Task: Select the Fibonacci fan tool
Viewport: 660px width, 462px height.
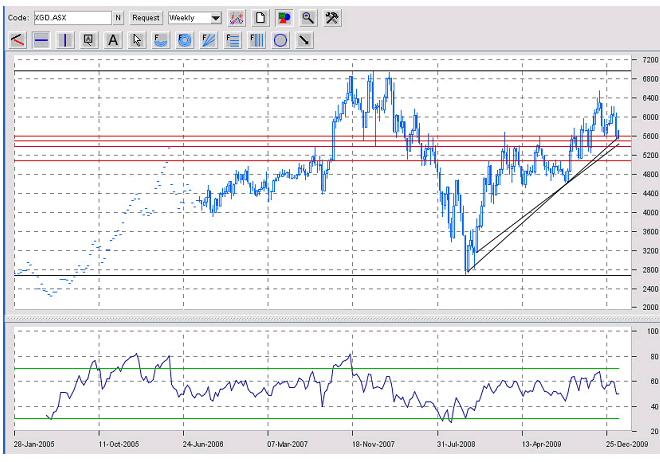Action: [x=209, y=40]
